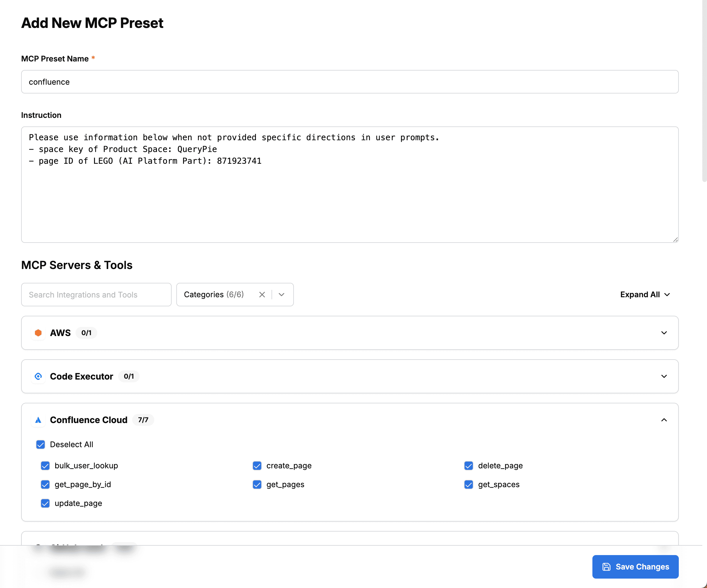
Task: Uncheck the bulk_user_lookup tool
Action: point(45,465)
